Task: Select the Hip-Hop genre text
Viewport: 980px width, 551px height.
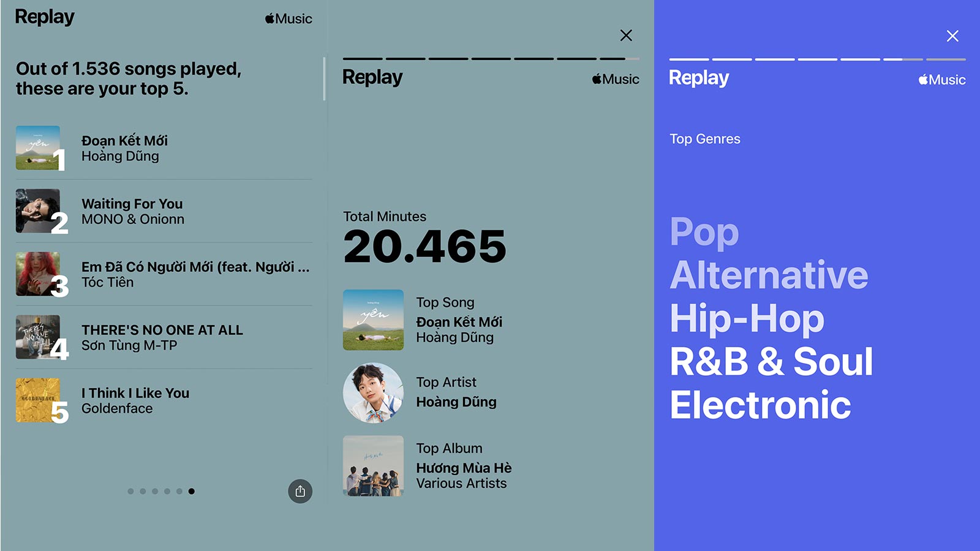Action: (747, 318)
